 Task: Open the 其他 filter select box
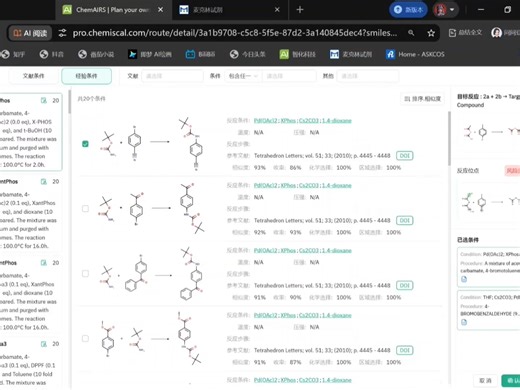[368, 76]
